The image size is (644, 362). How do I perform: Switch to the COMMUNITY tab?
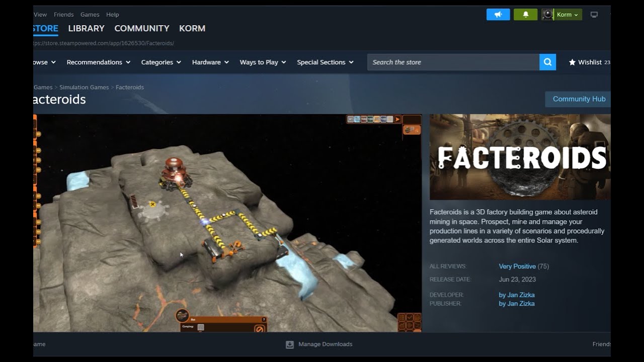142,29
